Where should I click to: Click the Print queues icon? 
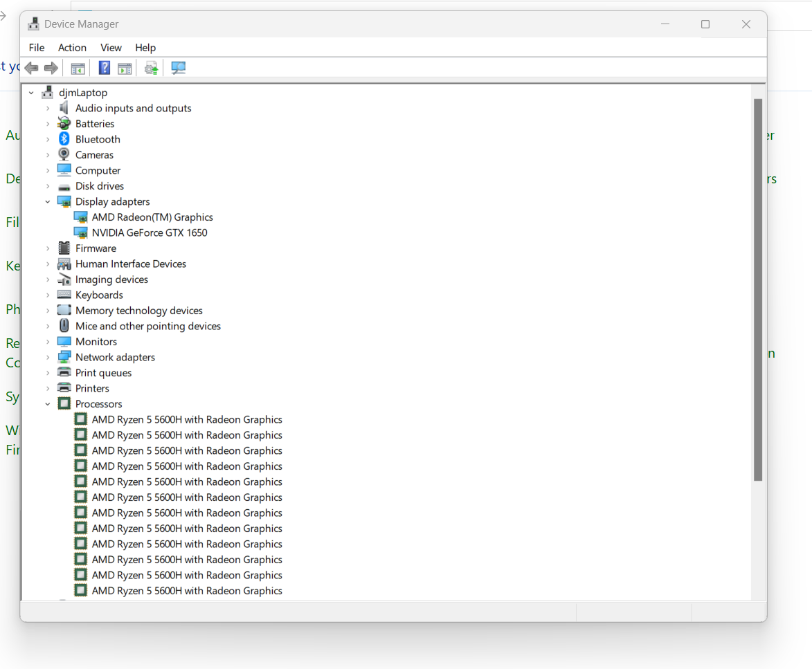[x=64, y=372]
